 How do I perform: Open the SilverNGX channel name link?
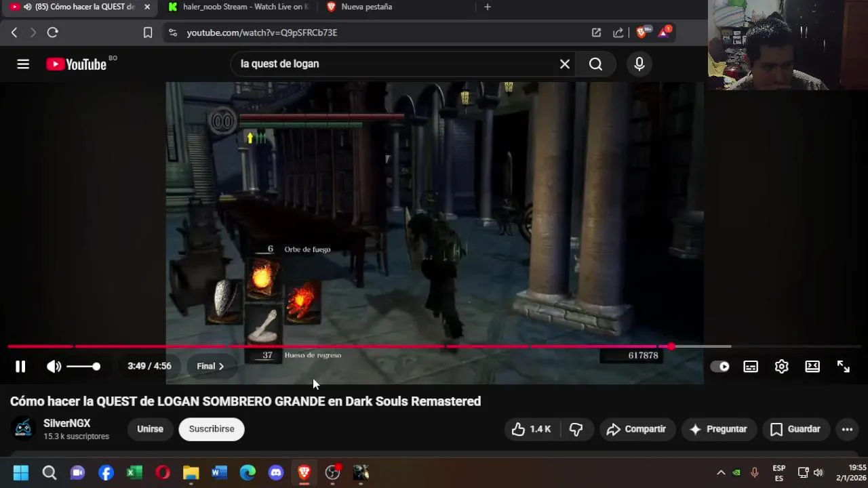67,423
